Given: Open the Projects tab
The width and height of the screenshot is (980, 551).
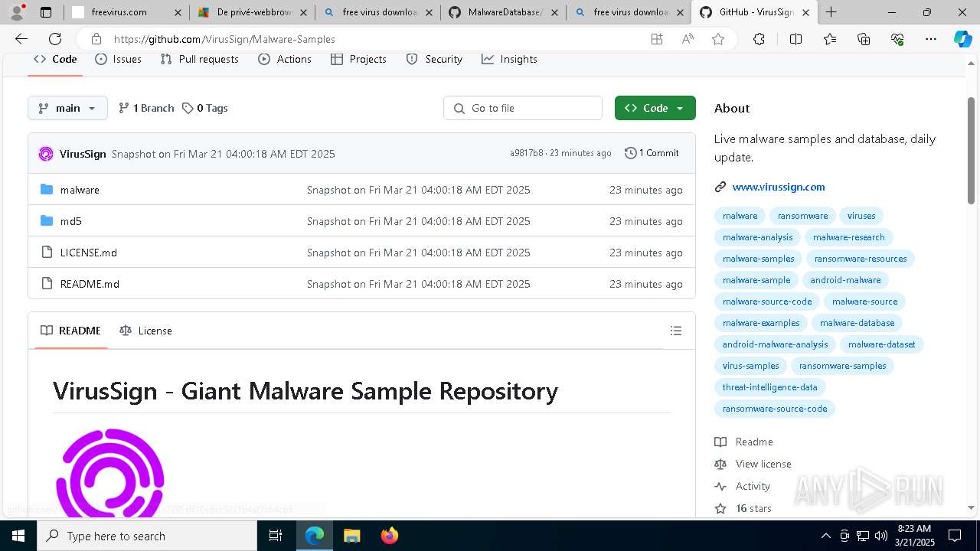Looking at the screenshot, I should click(x=358, y=59).
